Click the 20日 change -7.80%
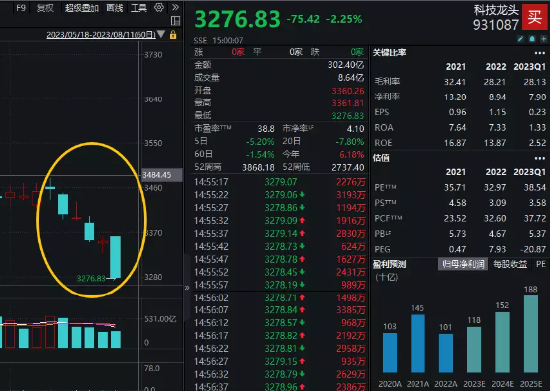This screenshot has height=392, width=550. coord(350,142)
